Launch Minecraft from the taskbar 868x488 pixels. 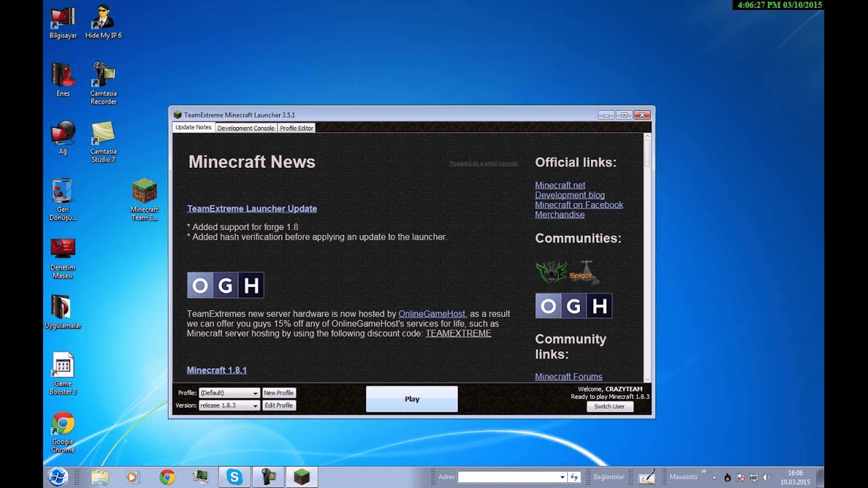click(x=302, y=476)
